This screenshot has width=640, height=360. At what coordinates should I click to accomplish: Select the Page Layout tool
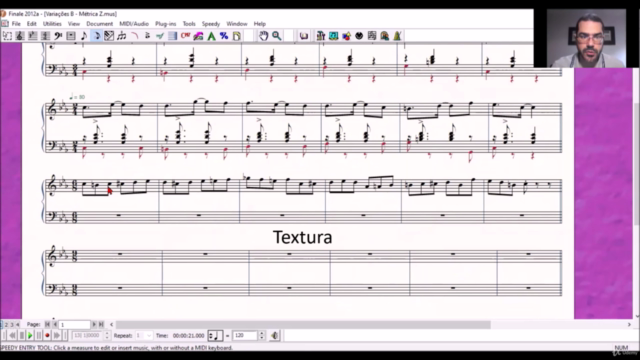[237, 36]
